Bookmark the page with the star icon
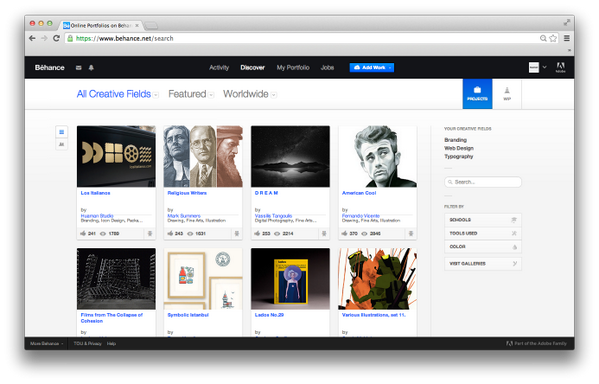This screenshot has height=384, width=599. click(x=553, y=38)
